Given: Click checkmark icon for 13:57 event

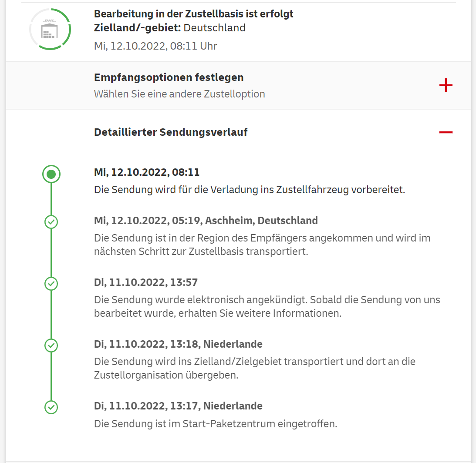Looking at the screenshot, I should coord(51,284).
